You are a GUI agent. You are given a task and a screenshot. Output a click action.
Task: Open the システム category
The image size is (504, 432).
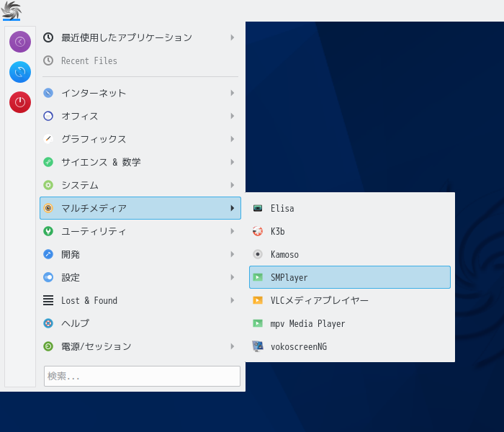pyautogui.click(x=140, y=185)
